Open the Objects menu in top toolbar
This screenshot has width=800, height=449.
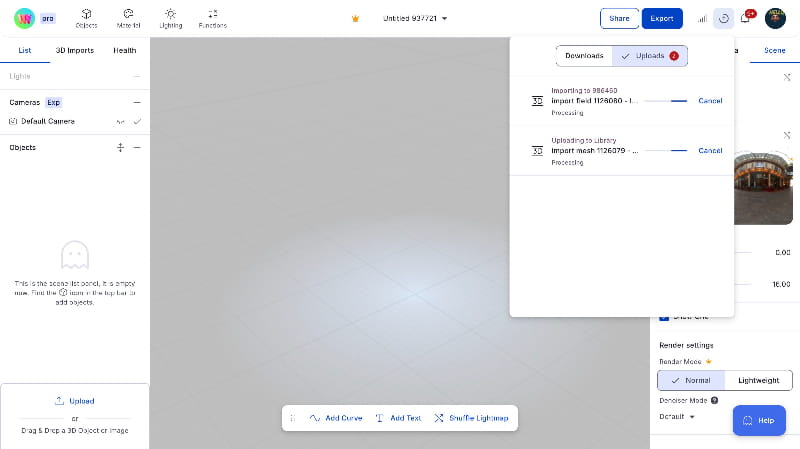coord(86,18)
